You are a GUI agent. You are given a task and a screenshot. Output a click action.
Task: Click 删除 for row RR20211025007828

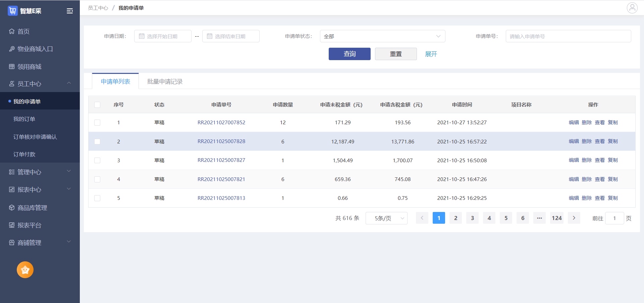point(587,141)
